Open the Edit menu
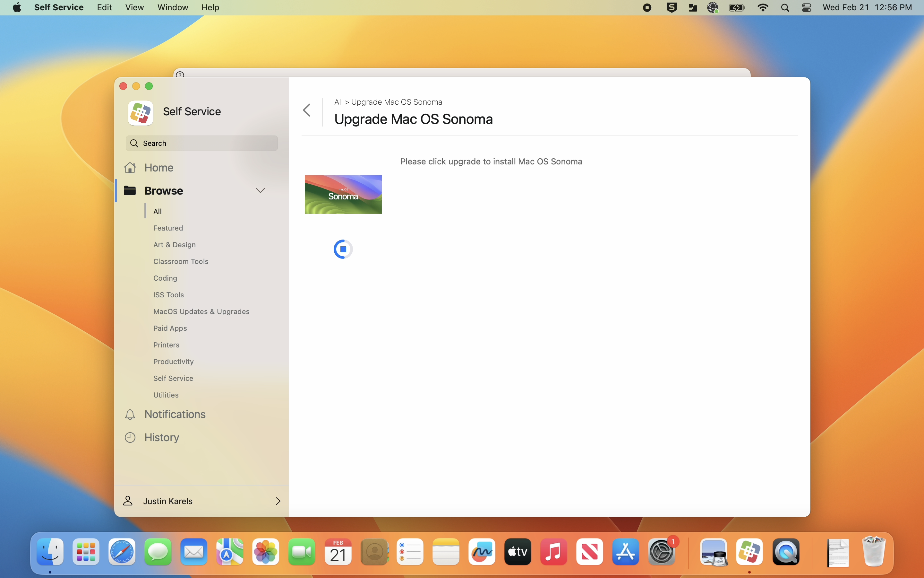924x578 pixels. coord(104,7)
